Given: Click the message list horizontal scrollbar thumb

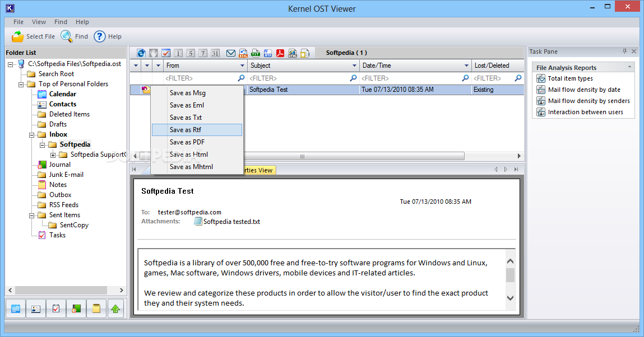Looking at the screenshot, I should point(302,156).
